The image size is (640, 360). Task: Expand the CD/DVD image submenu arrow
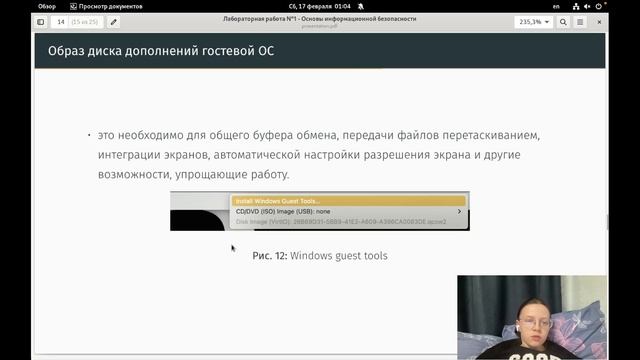459,211
